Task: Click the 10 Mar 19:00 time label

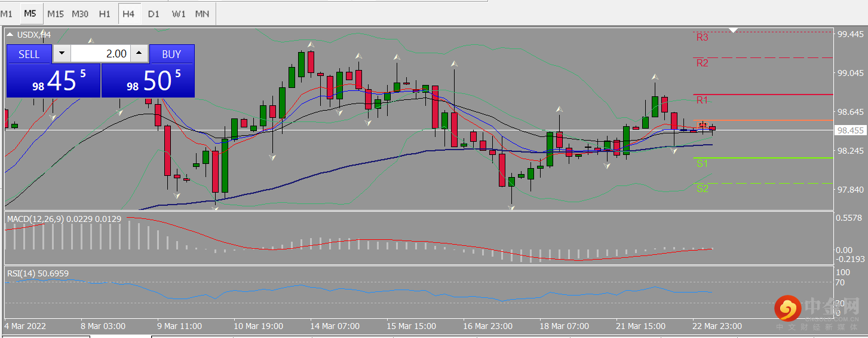Action: click(259, 326)
